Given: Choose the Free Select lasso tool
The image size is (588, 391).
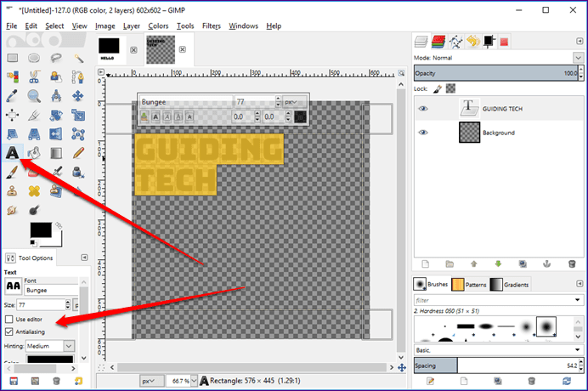Looking at the screenshot, I should (56, 58).
